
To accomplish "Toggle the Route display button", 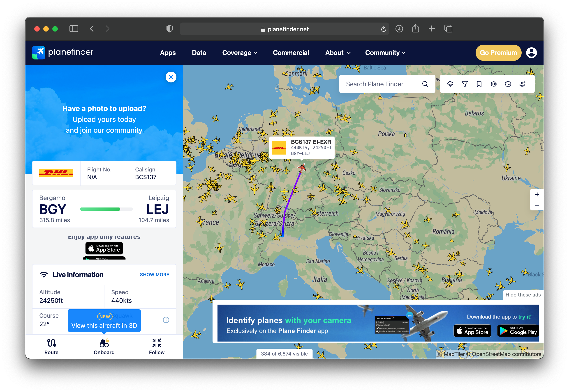I will coord(51,346).
